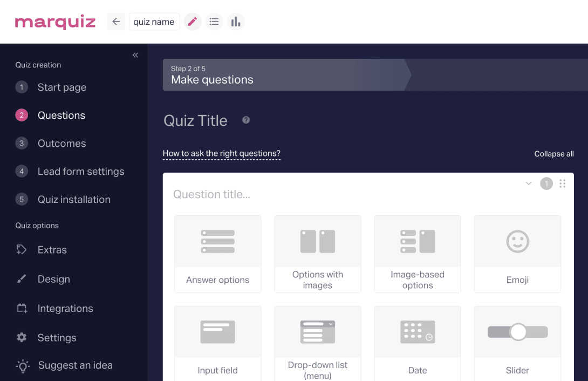Select the Emoji question type
588x381 pixels.
pos(517,254)
